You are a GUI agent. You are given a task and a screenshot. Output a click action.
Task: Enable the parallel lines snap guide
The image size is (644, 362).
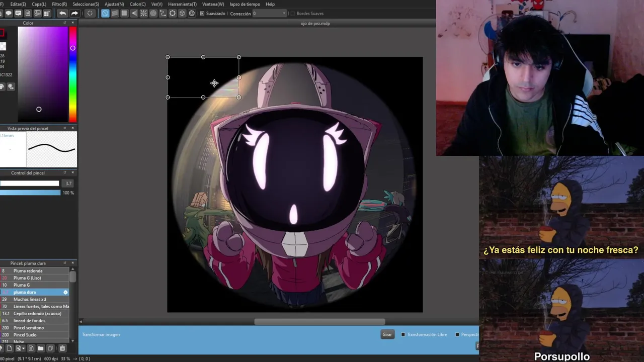115,14
